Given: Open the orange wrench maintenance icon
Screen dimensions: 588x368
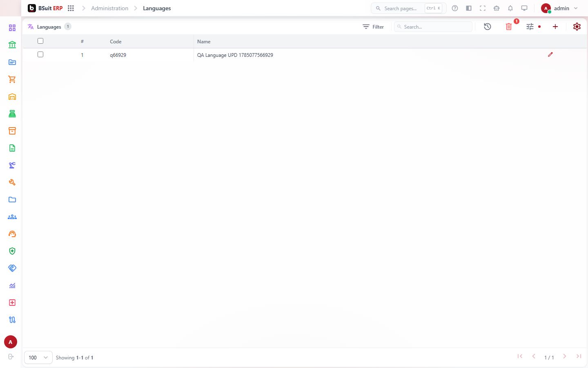Looking at the screenshot, I should [x=12, y=182].
